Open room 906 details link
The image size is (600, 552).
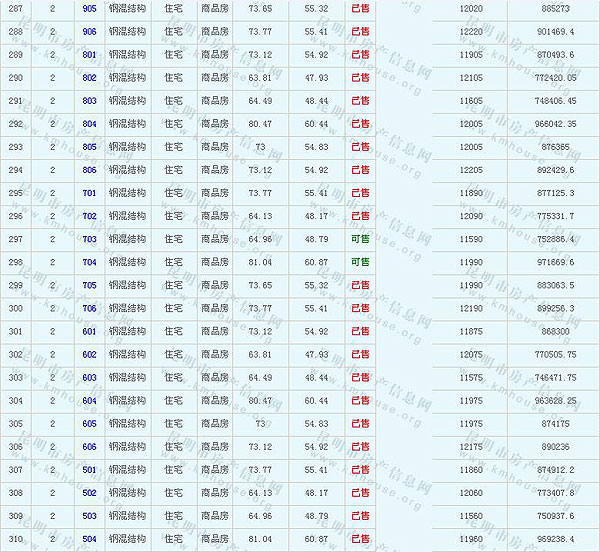[90, 31]
